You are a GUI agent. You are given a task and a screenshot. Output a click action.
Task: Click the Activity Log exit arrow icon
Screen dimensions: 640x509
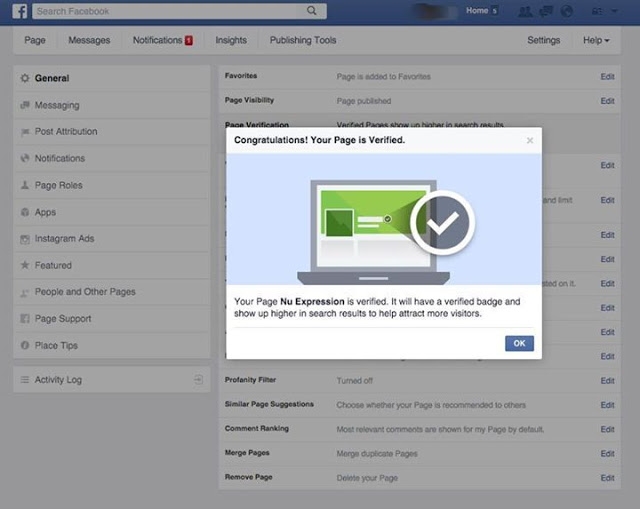click(x=198, y=380)
